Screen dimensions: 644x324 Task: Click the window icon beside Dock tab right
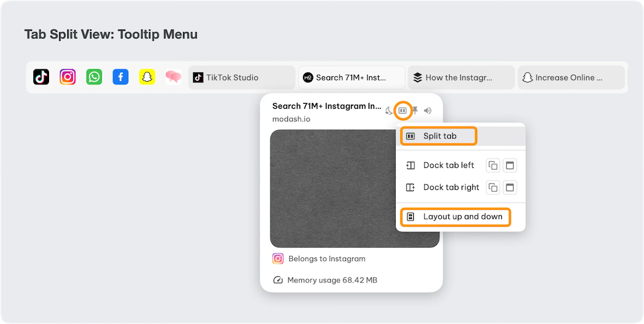click(510, 187)
